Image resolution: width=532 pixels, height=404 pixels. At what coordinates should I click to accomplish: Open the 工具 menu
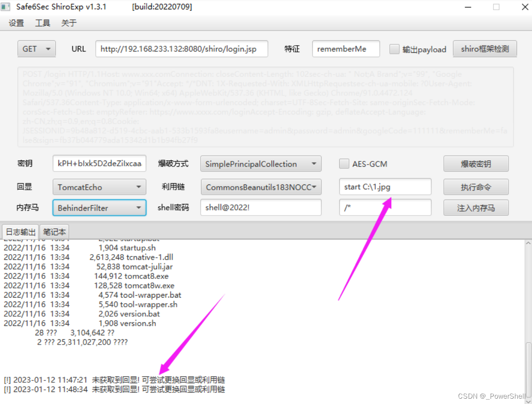tap(43, 24)
